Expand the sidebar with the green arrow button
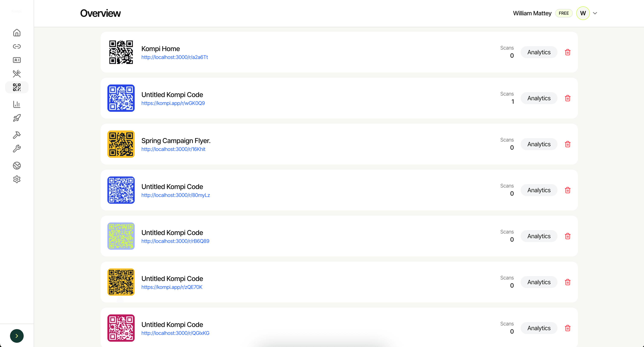This screenshot has width=644, height=347. (x=17, y=336)
